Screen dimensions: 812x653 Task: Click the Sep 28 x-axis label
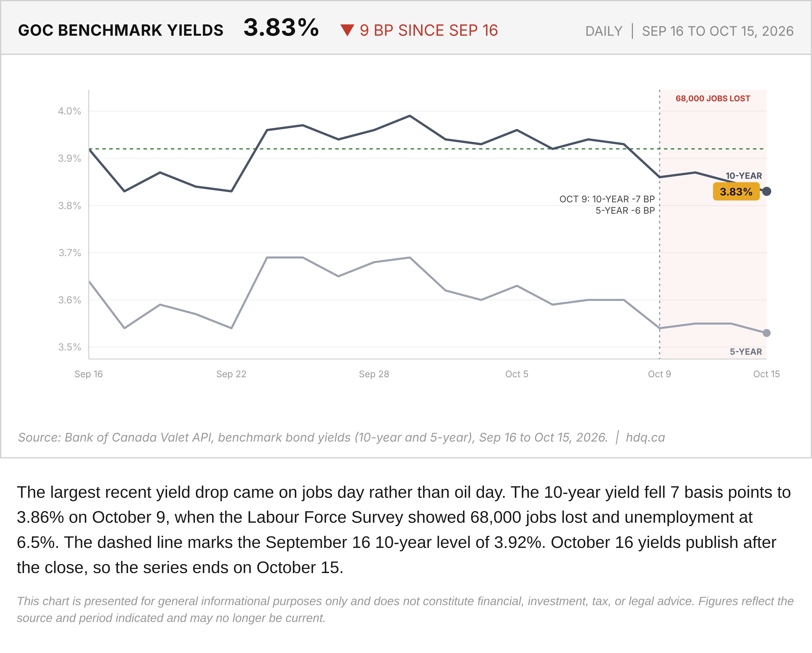pyautogui.click(x=374, y=374)
